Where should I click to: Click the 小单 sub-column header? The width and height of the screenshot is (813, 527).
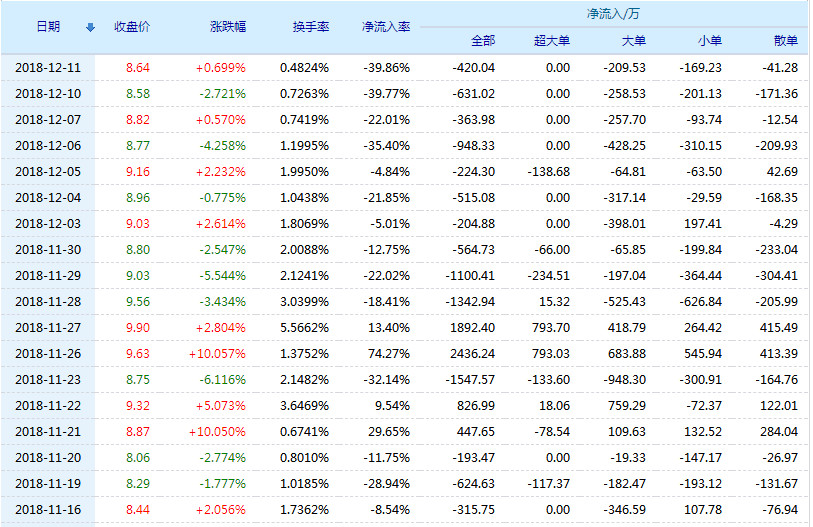tap(709, 41)
